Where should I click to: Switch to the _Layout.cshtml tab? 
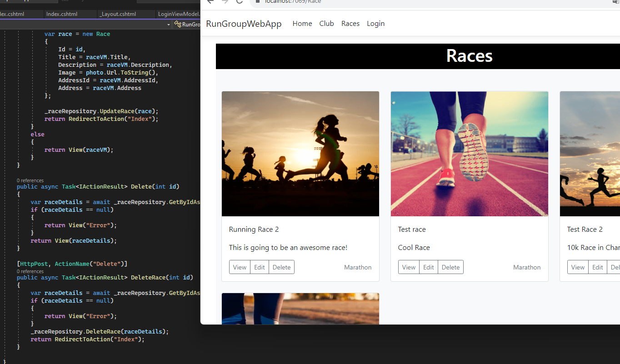tap(118, 14)
